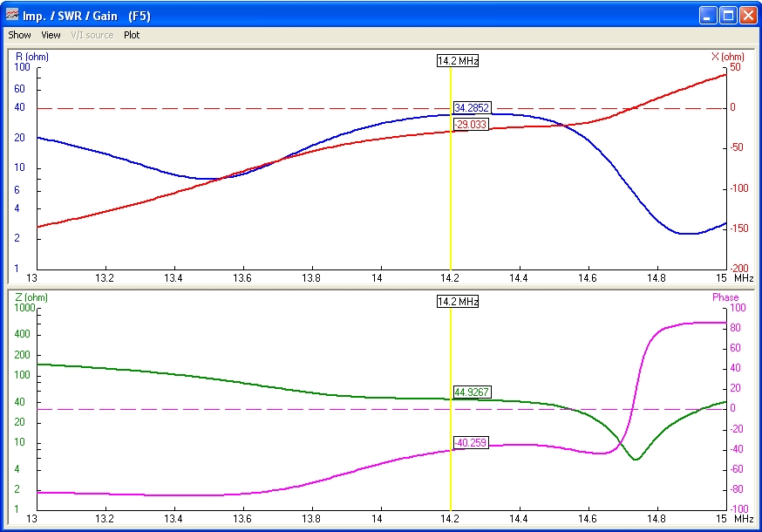The height and width of the screenshot is (532, 762).
Task: Minimize the Imp. / SWR / Gain window
Action: pos(708,16)
